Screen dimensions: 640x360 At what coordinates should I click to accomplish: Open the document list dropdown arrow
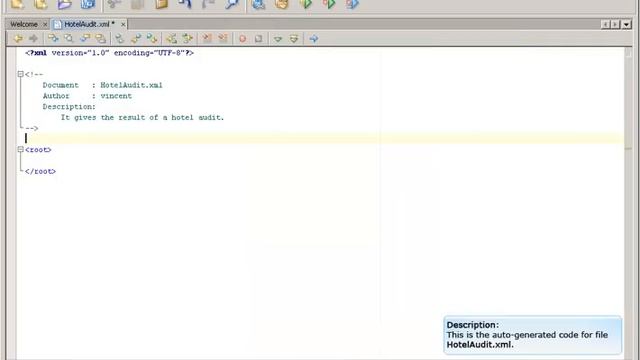626,25
